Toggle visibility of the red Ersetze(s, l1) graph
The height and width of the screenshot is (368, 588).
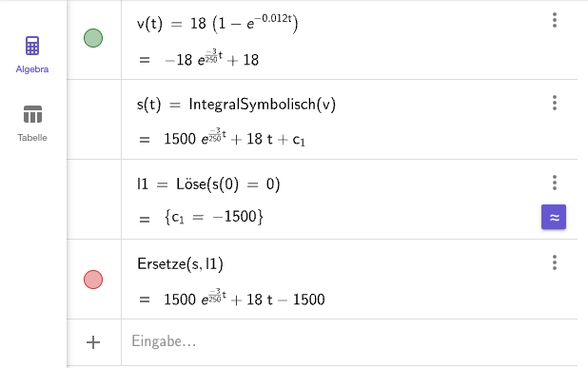coord(93,280)
